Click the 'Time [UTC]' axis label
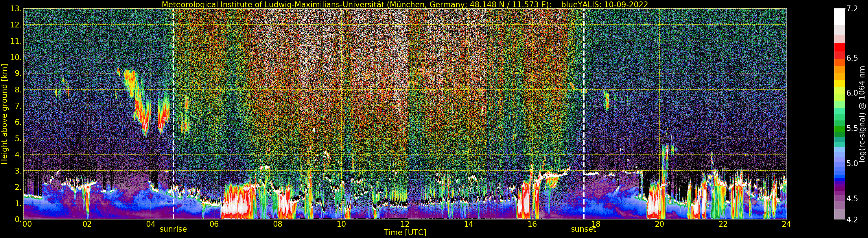 [405, 232]
